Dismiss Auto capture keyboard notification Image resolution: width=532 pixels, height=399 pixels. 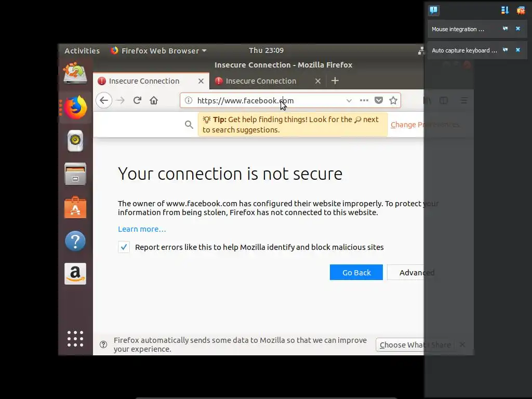tap(518, 50)
